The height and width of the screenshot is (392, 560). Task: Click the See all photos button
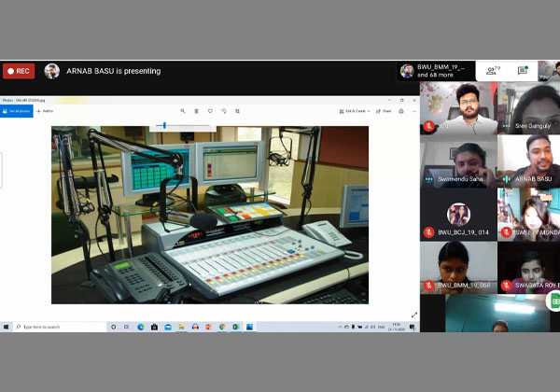coord(17,111)
